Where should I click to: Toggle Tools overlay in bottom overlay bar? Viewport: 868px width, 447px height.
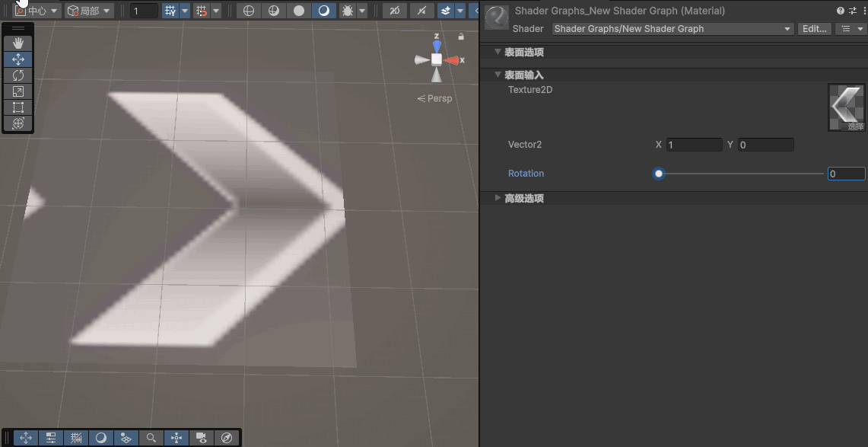25,438
